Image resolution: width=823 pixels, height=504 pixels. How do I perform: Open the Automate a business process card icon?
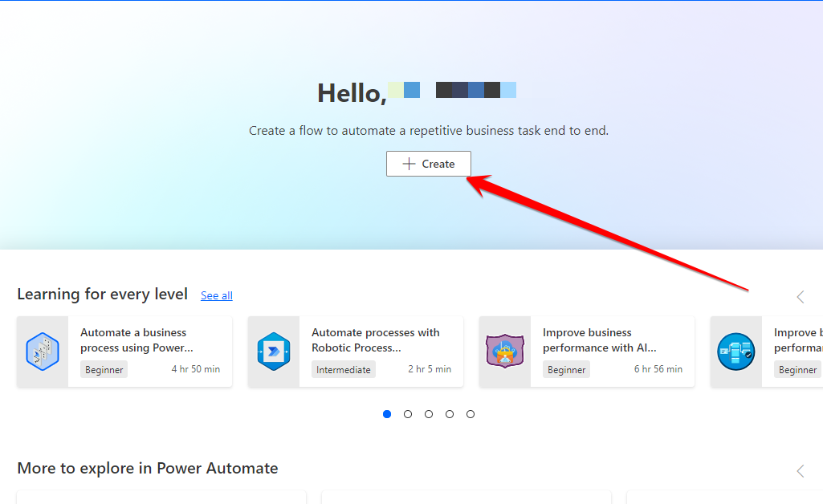click(x=43, y=352)
